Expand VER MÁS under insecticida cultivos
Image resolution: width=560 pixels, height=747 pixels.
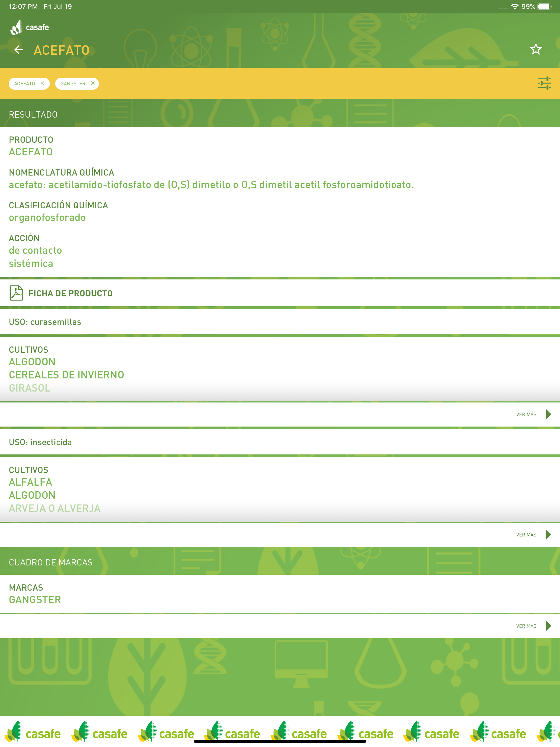coord(533,534)
